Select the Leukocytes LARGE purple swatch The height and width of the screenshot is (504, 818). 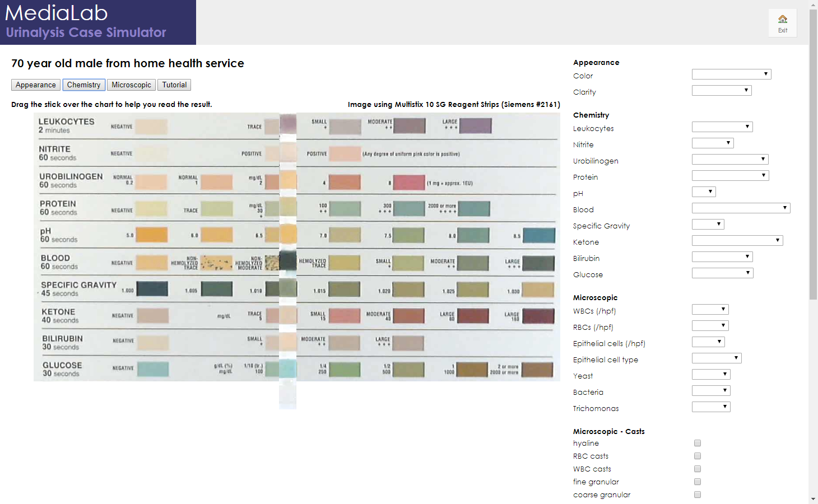pos(475,125)
